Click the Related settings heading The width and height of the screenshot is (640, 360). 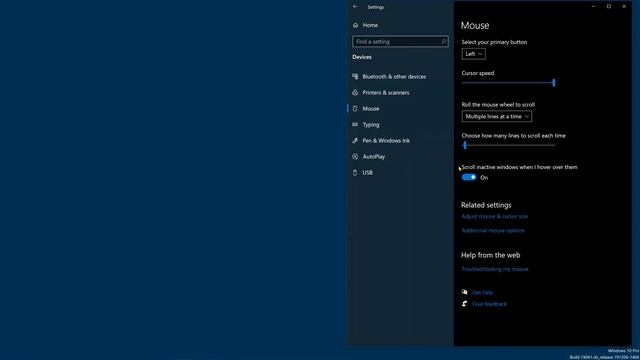point(486,205)
